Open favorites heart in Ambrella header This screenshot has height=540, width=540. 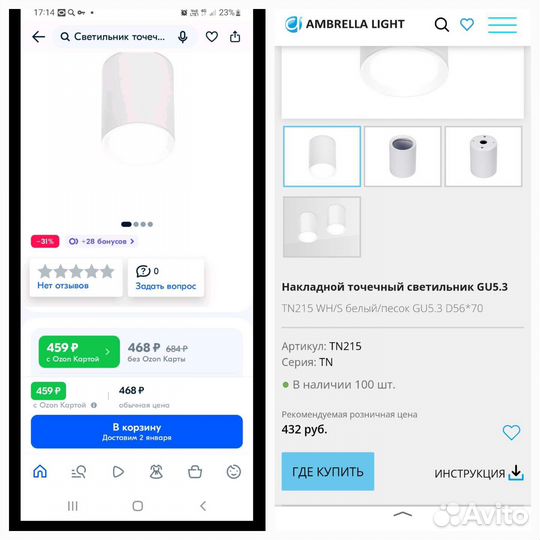(x=467, y=24)
